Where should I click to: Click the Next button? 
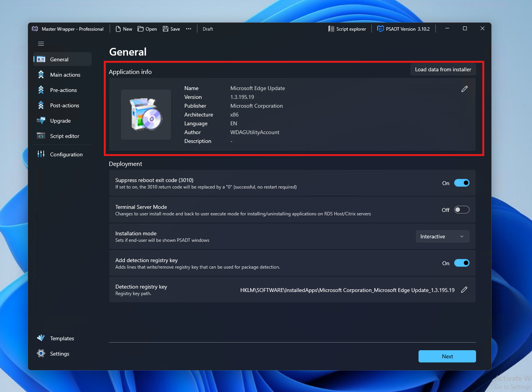click(x=447, y=356)
